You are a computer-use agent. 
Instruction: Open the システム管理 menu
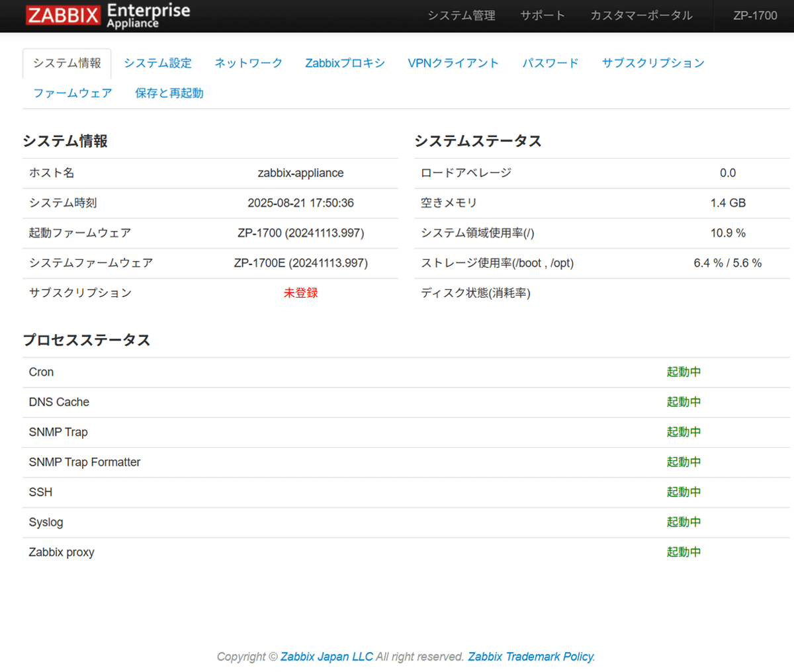click(461, 15)
